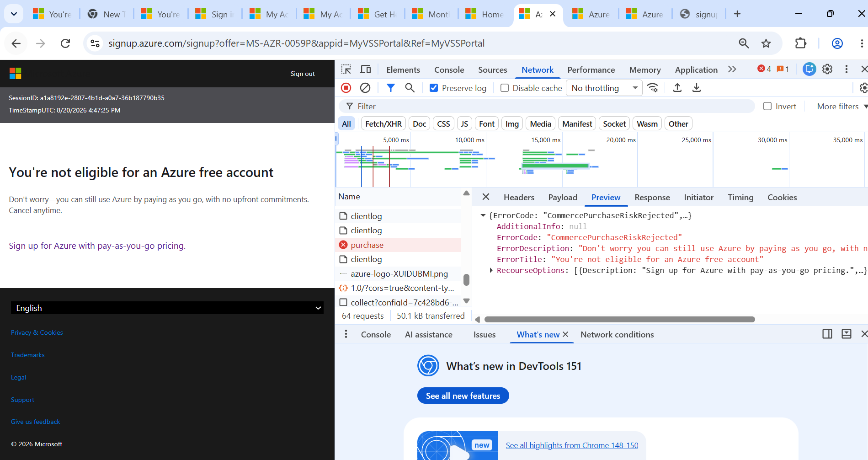Toggle the Preserve log checkbox
The width and height of the screenshot is (868, 460).
(434, 88)
